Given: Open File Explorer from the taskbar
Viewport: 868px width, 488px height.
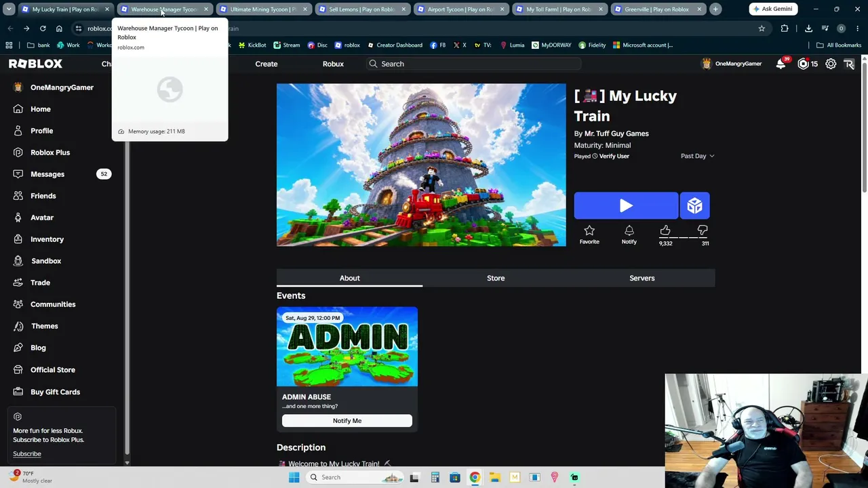Looking at the screenshot, I should 494,477.
